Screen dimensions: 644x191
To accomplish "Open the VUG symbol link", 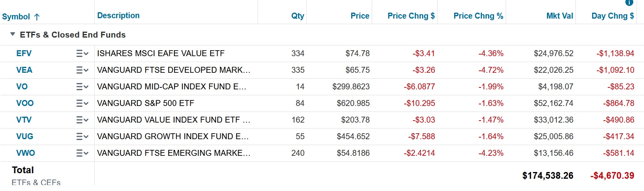I will coord(25,136).
